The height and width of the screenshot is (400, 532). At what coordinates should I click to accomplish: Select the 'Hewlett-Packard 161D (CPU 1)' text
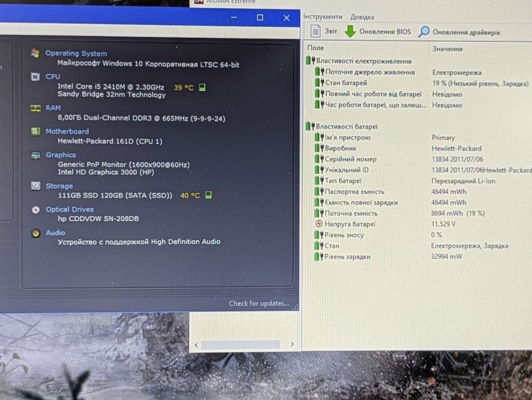coord(110,141)
